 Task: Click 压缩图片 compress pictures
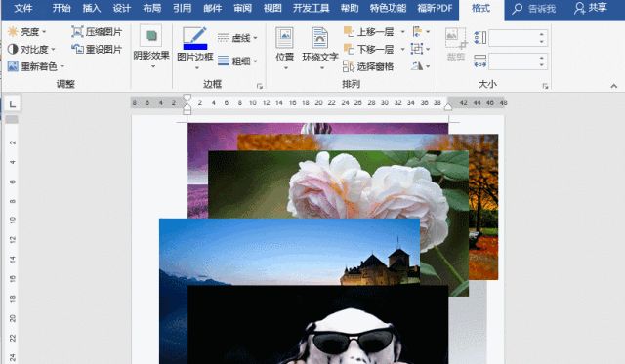coord(97,31)
